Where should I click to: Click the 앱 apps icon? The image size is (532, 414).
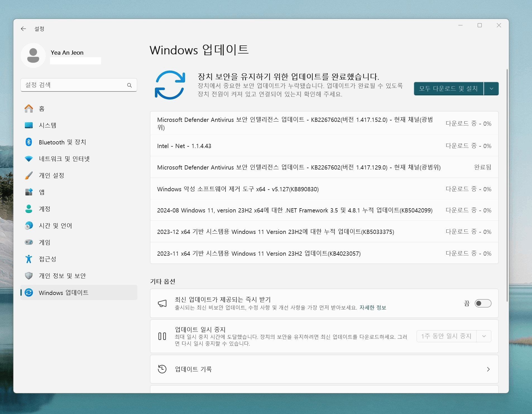tap(29, 192)
